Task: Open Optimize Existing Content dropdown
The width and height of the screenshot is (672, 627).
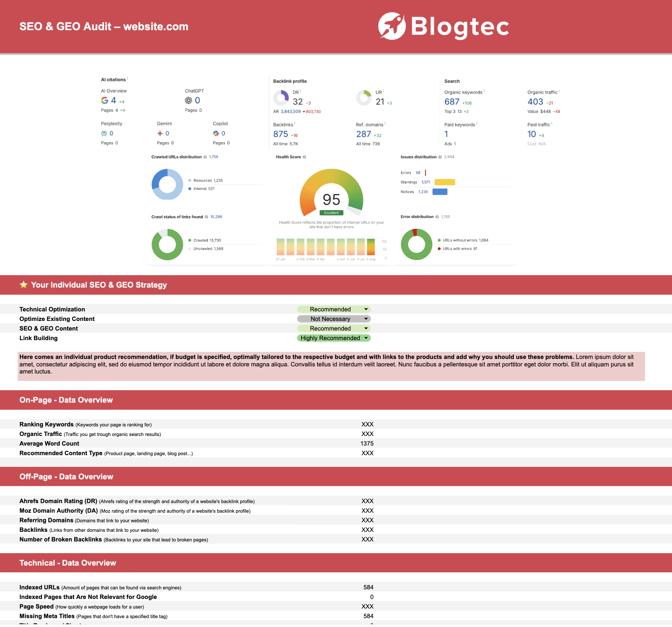Action: point(334,319)
